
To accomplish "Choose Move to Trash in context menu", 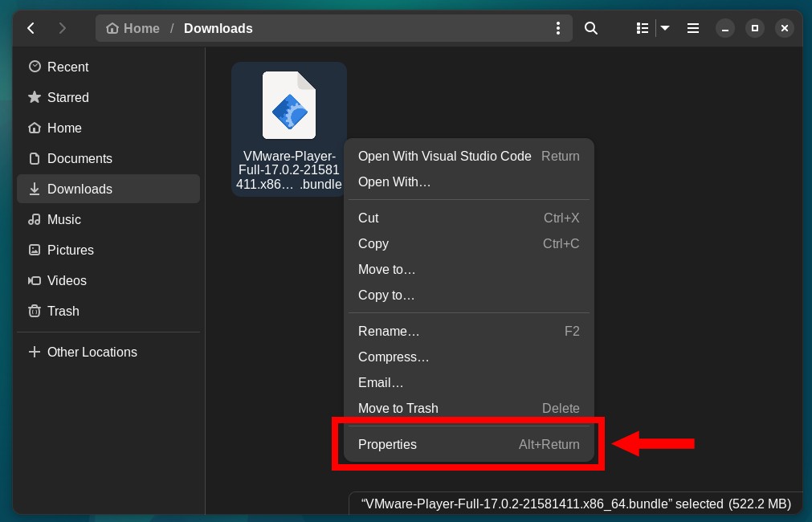I will tap(469, 408).
